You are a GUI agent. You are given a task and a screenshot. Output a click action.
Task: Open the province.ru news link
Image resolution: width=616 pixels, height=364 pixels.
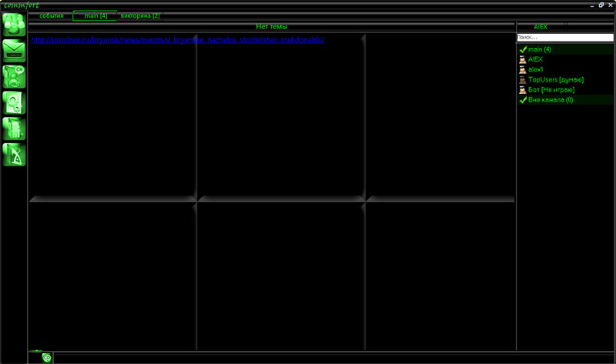tap(179, 39)
